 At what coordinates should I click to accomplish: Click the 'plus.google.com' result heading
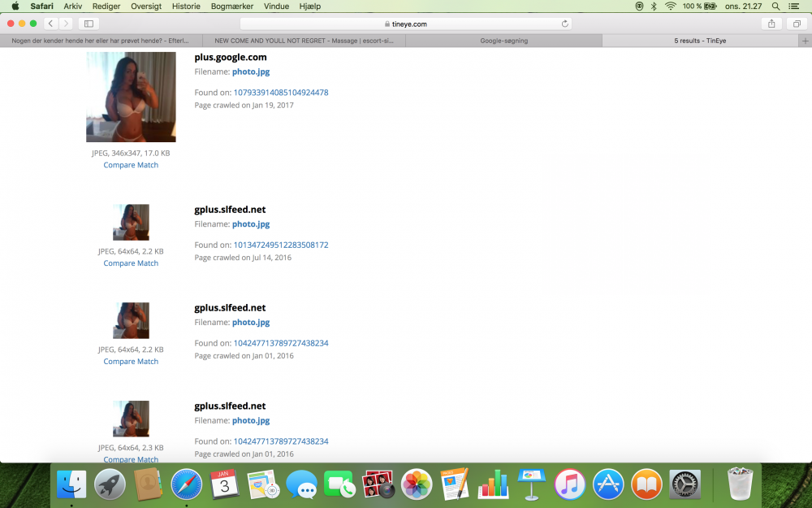(x=231, y=57)
